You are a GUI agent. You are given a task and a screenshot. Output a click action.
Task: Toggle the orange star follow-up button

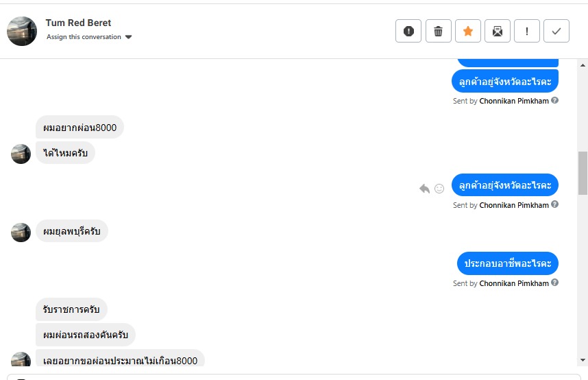(468, 31)
